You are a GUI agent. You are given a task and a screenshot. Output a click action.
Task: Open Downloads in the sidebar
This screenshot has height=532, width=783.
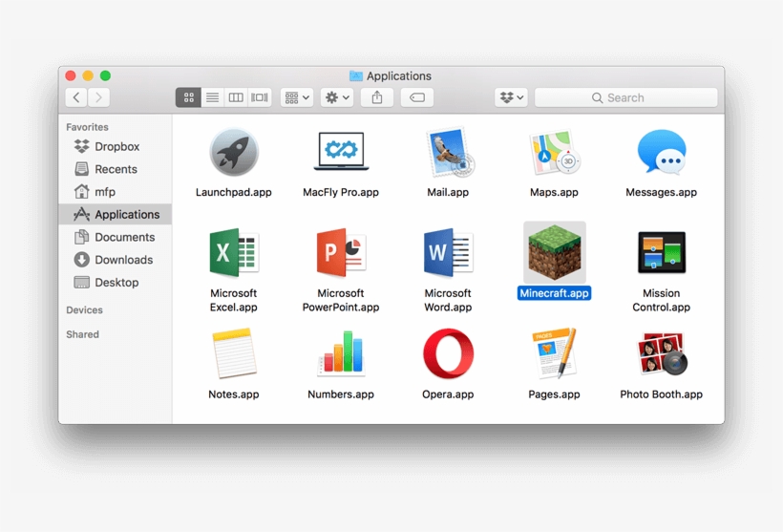(x=123, y=260)
